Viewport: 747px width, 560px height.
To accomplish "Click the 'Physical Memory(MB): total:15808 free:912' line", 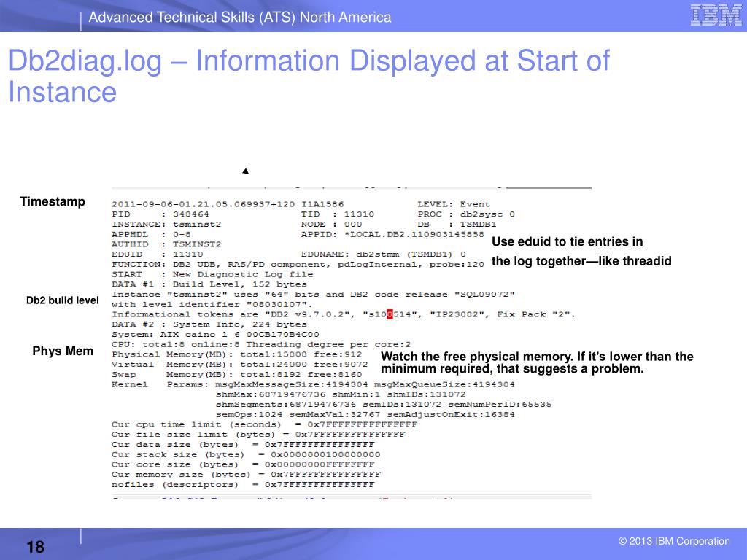I will pyautogui.click(x=237, y=354).
